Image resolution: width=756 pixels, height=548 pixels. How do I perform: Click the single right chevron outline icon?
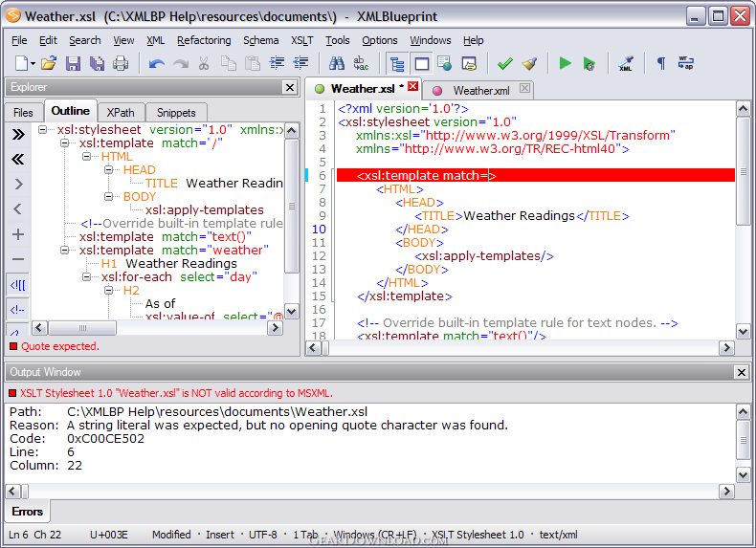(x=18, y=185)
